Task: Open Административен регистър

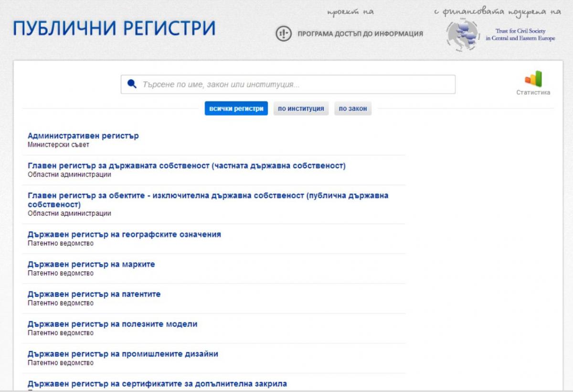Action: tap(83, 136)
